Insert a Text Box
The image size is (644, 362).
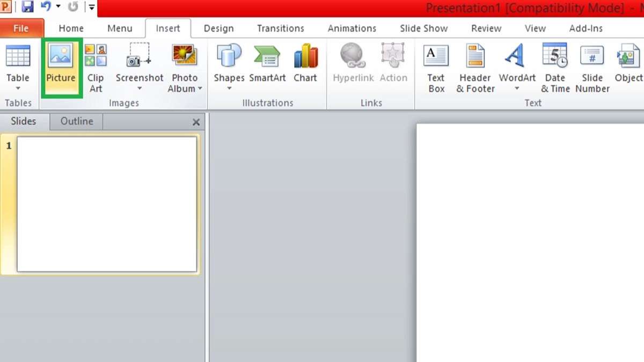pyautogui.click(x=436, y=68)
